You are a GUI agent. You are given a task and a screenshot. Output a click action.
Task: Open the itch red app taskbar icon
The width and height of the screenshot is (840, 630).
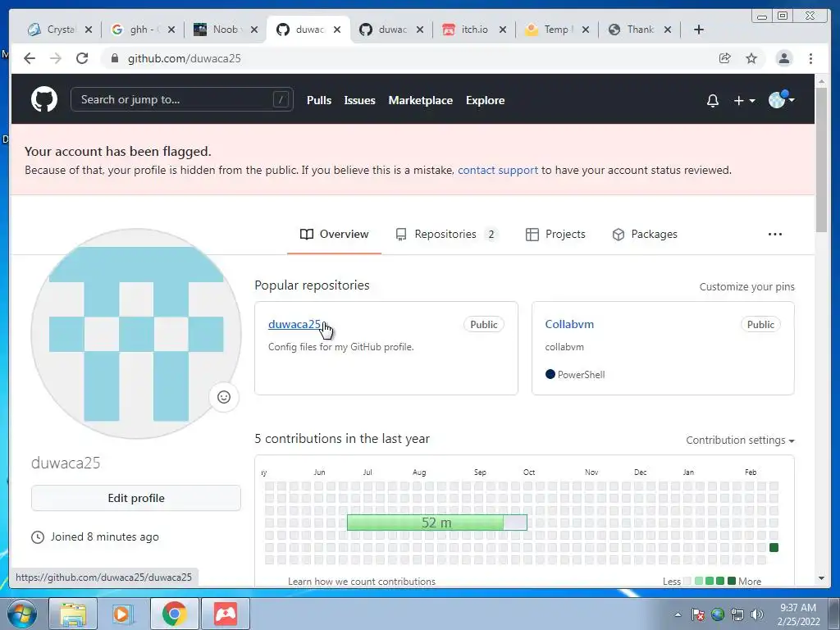point(226,614)
